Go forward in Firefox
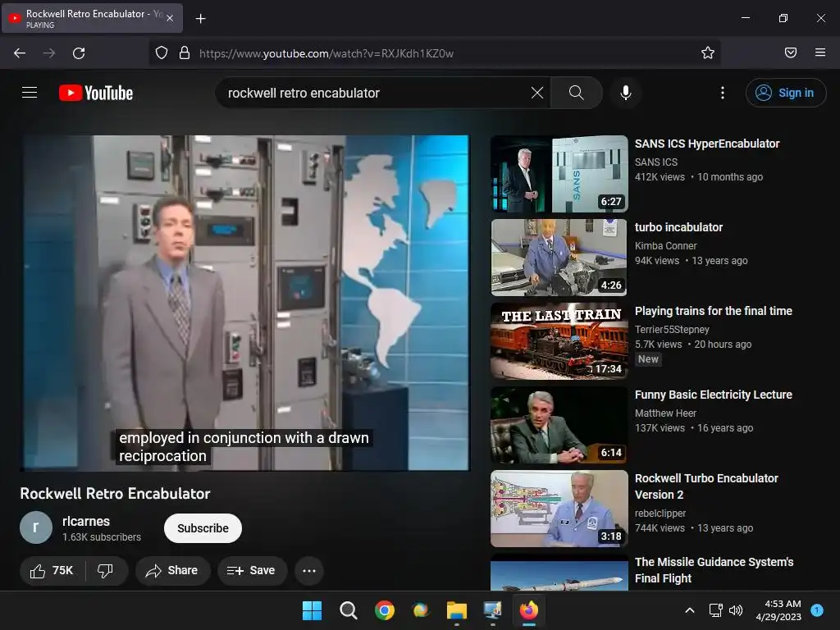Image resolution: width=840 pixels, height=630 pixels. (49, 53)
